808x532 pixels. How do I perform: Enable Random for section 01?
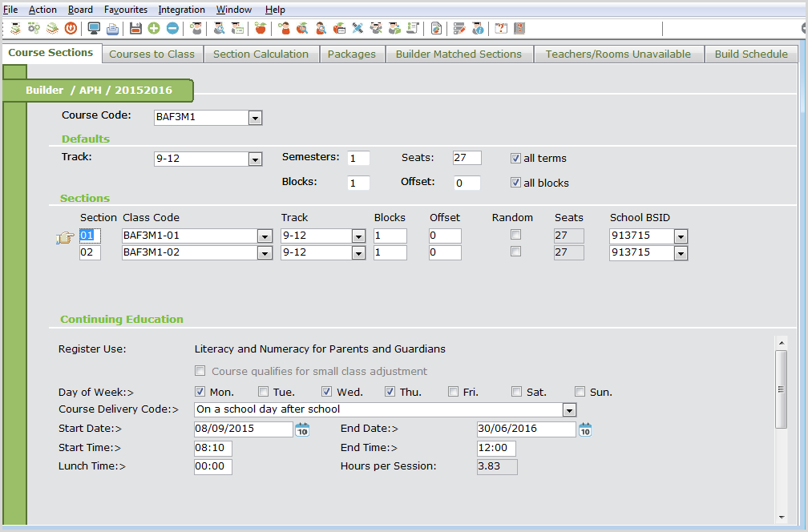point(516,235)
